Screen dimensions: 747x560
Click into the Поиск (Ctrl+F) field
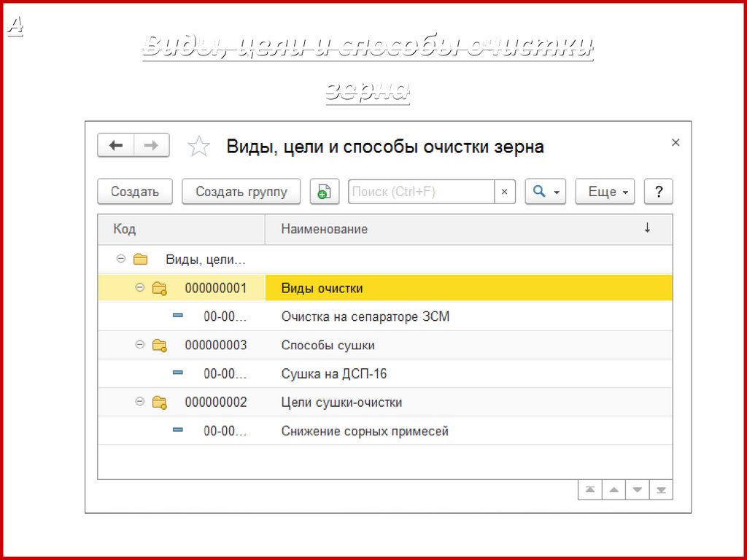click(422, 192)
